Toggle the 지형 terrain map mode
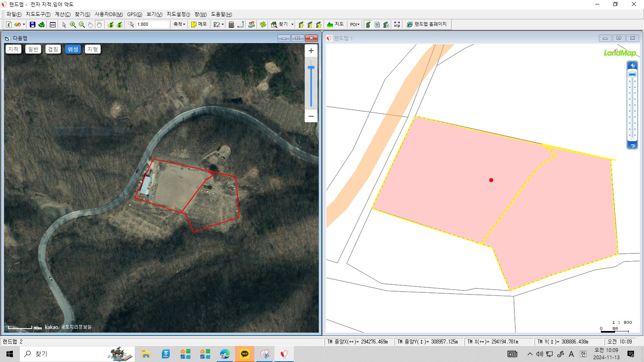Viewport: 644px width, 362px height. [x=93, y=49]
